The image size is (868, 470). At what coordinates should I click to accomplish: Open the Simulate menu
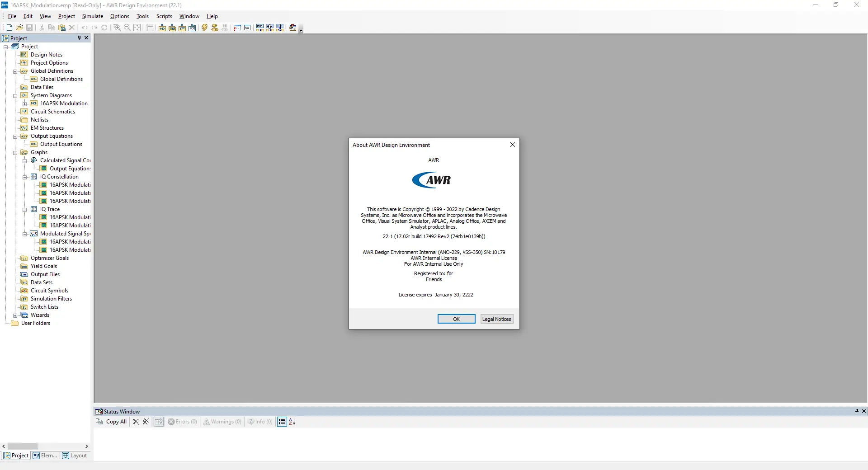[93, 16]
